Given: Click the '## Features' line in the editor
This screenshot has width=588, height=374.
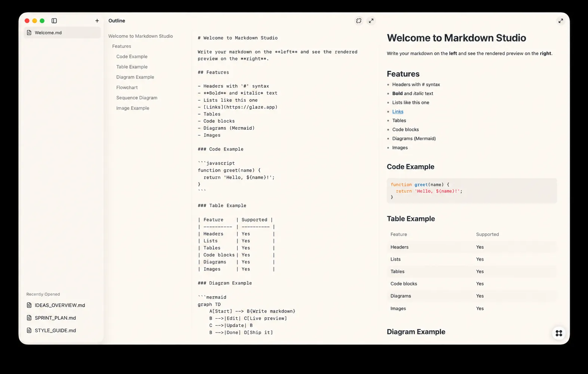Looking at the screenshot, I should (213, 72).
